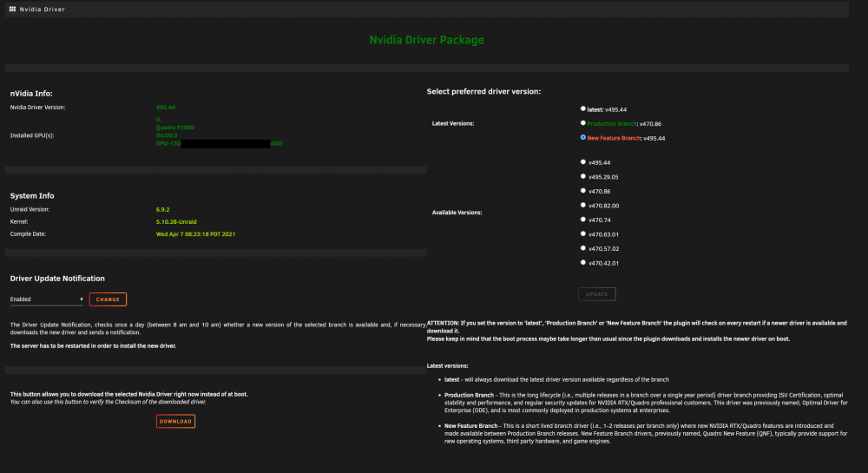Pick driver version v470.74
868x473 pixels.
pos(583,220)
